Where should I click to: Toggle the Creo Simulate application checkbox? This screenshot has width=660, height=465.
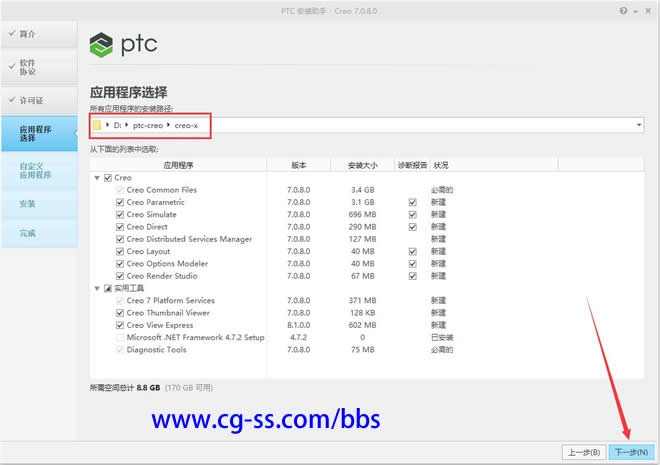click(120, 214)
